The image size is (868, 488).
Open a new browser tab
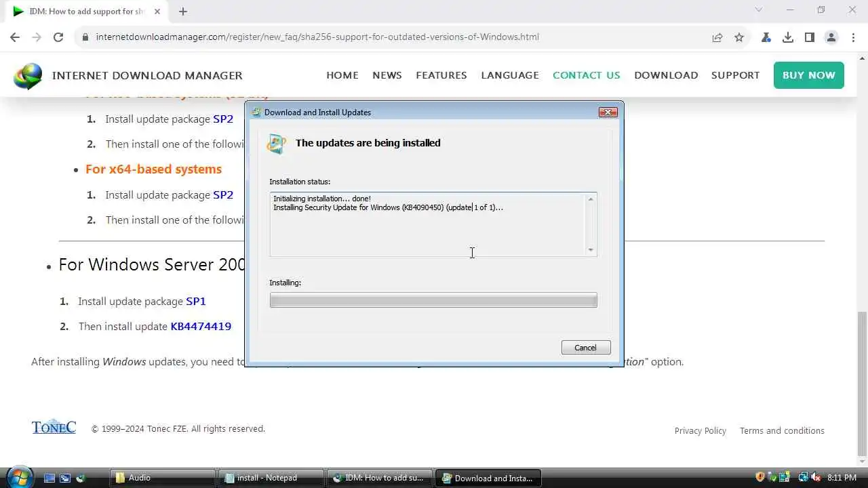coord(183,11)
